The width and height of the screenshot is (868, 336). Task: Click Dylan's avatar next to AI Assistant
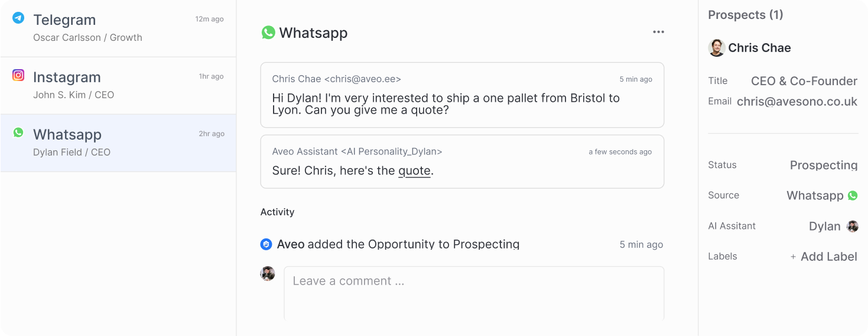852,226
